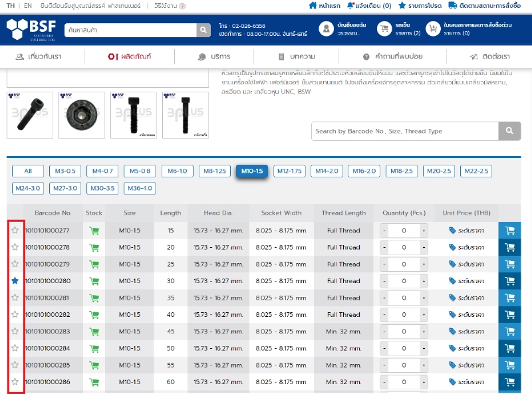The height and width of the screenshot is (394, 532).
Task: Unstar the favorited item 1010101000280
Action: (15, 281)
